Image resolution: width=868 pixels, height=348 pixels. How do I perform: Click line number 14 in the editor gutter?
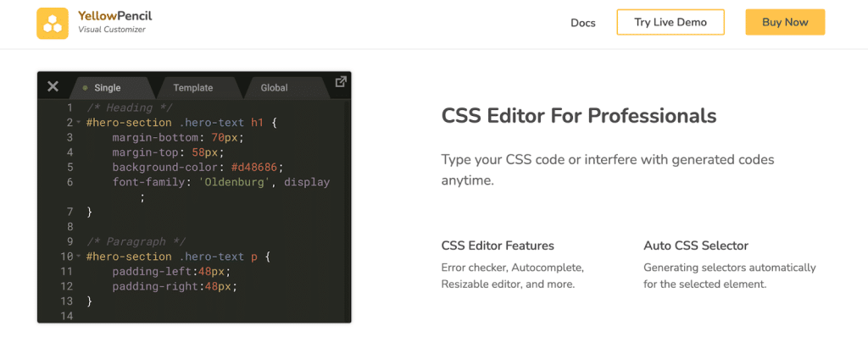(67, 317)
